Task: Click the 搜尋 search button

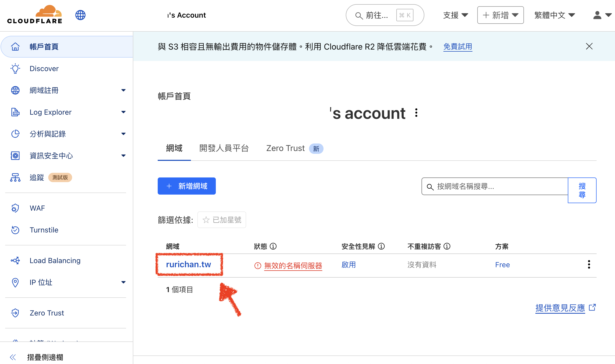Action: [x=582, y=190]
